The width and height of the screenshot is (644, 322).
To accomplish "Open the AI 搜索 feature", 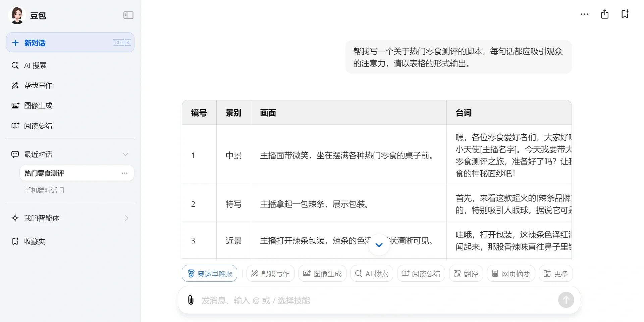I will tap(35, 65).
